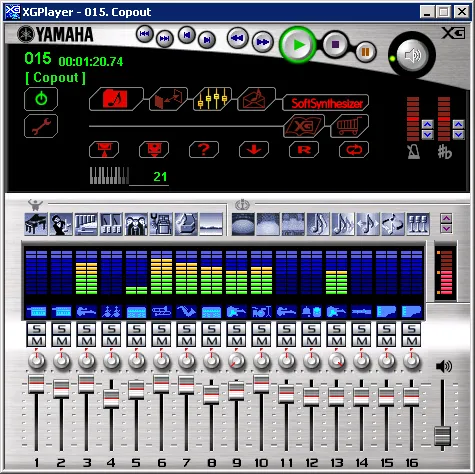Select the three singers preset thumbnail
Image resolution: width=475 pixels, height=474 pixels.
pyautogui.click(x=136, y=224)
